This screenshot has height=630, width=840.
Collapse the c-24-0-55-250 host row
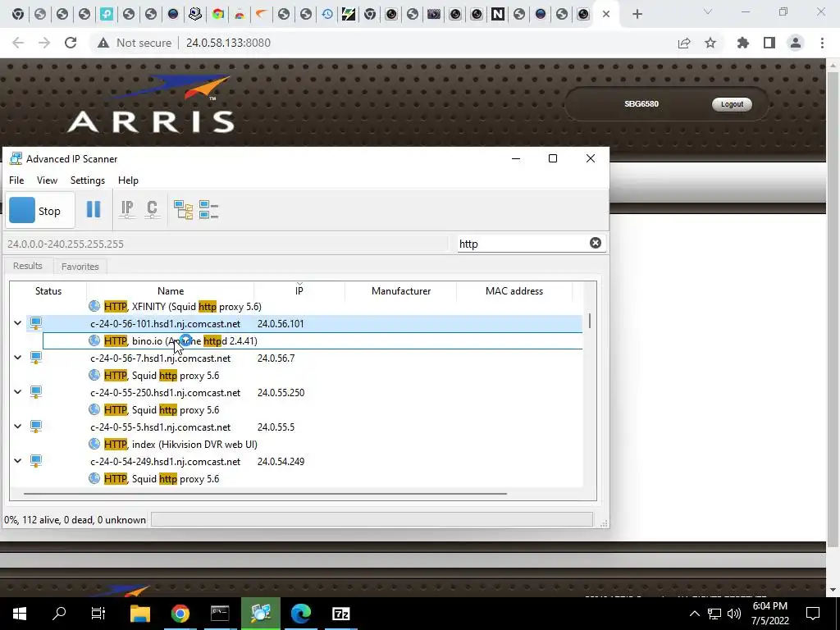point(18,391)
